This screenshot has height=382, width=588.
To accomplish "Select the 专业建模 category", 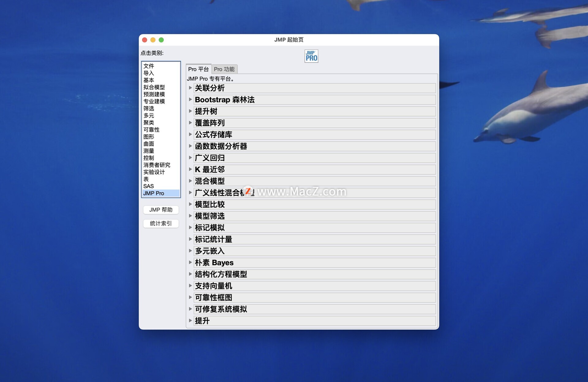I will (x=161, y=101).
